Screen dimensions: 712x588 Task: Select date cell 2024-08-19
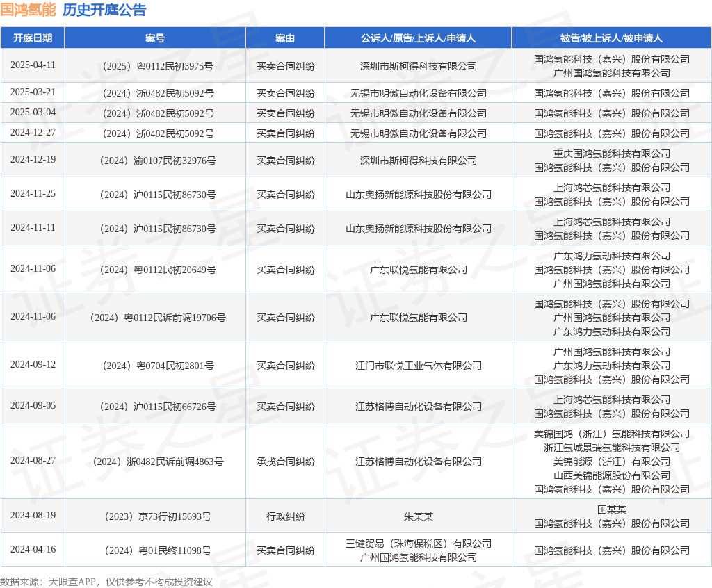coord(33,515)
